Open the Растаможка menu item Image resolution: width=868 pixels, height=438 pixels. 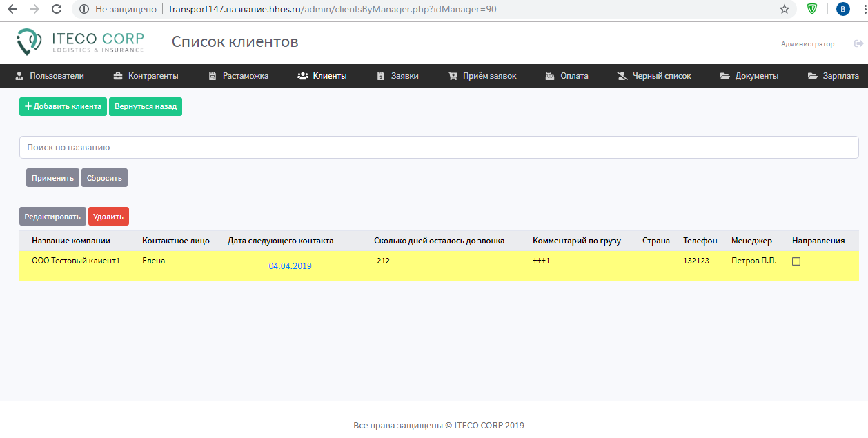tap(239, 76)
